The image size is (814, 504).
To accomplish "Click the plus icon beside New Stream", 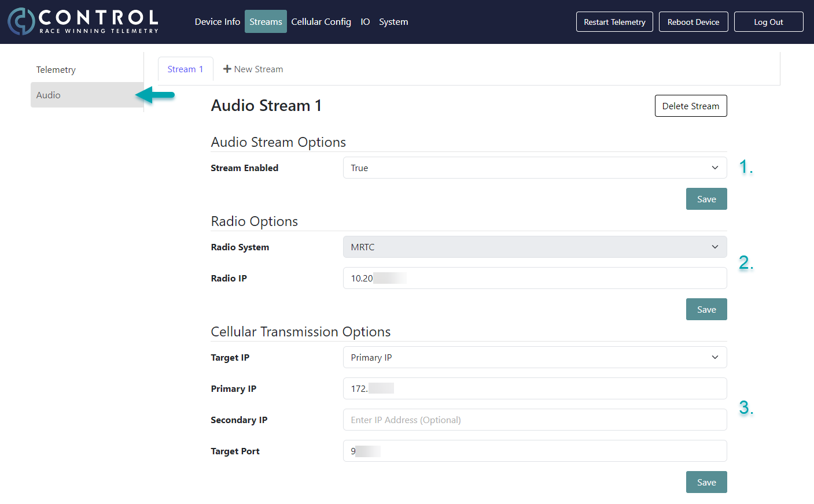I will pyautogui.click(x=227, y=69).
